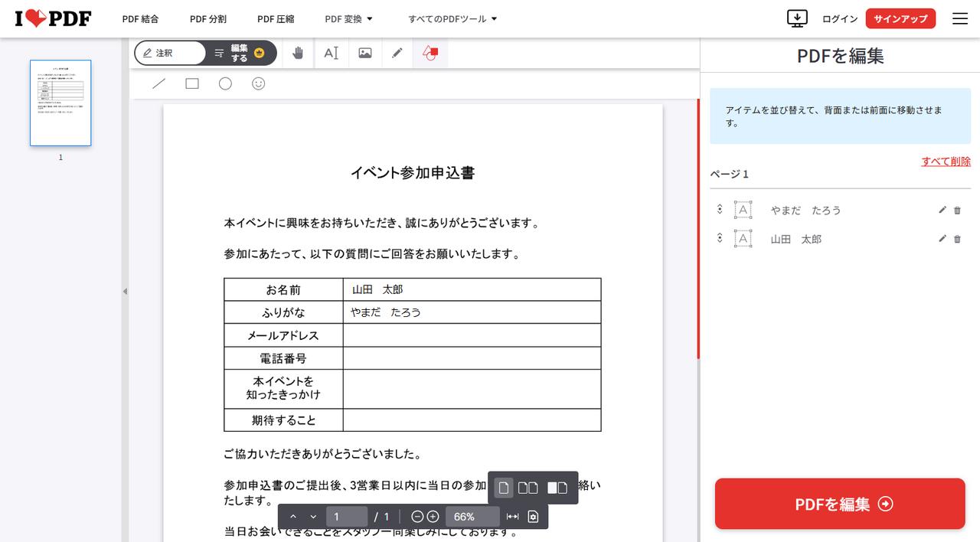Collapse the left thumbnail sidebar

[125, 291]
